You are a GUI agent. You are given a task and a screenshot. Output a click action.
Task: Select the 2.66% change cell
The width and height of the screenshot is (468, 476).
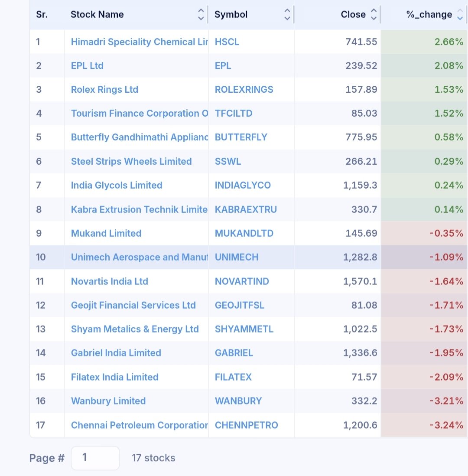pos(424,42)
